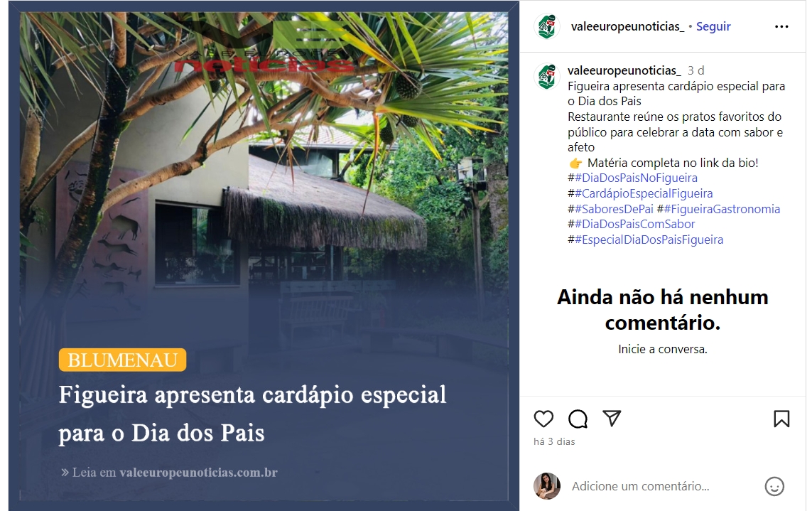Image resolution: width=812 pixels, height=511 pixels.
Task: Save post with the bookmark icon
Action: coord(781,419)
